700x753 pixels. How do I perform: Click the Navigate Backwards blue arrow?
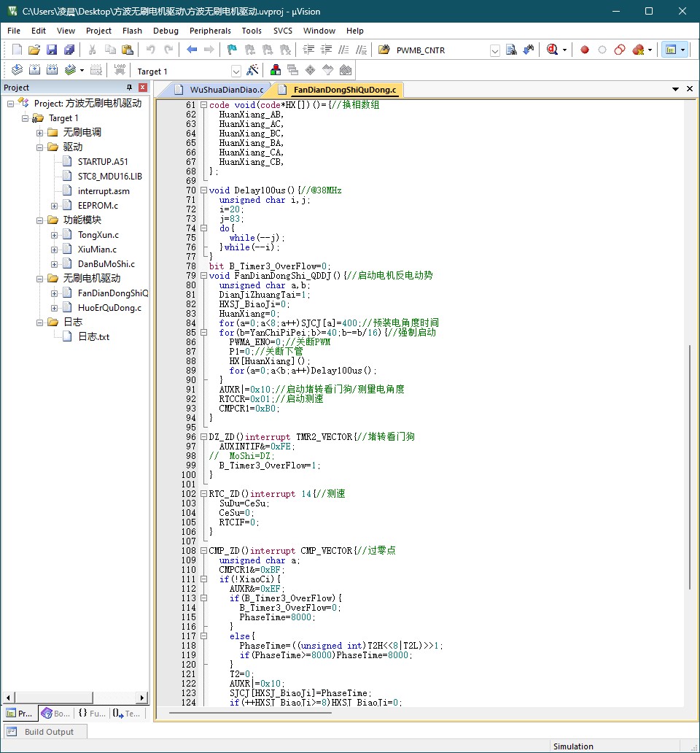(x=192, y=50)
